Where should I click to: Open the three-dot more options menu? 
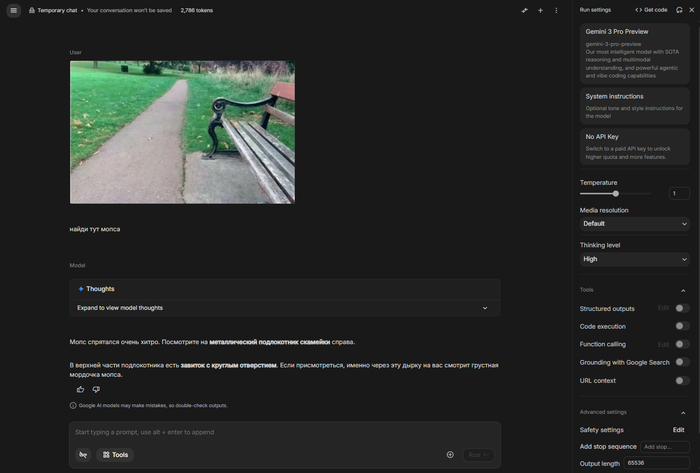(x=556, y=10)
